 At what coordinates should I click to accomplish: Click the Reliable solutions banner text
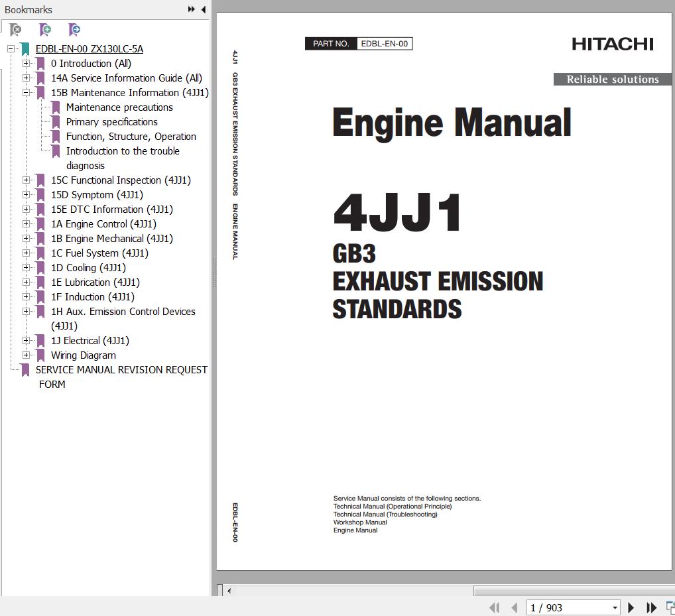coord(613,79)
